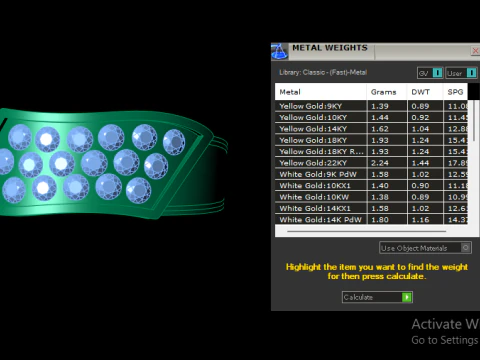Select the White Gold:9K PdW row

pos(371,174)
